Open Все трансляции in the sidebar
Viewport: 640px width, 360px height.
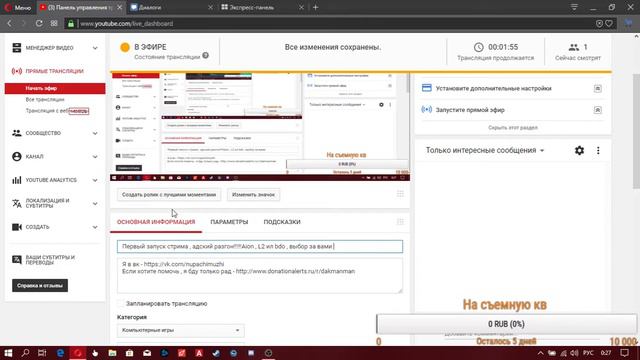coord(45,100)
